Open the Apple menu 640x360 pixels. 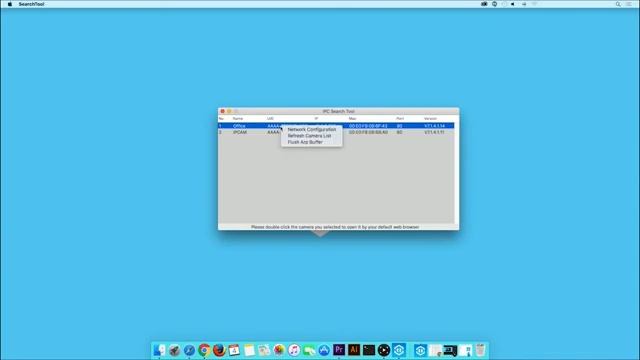tap(10, 4)
